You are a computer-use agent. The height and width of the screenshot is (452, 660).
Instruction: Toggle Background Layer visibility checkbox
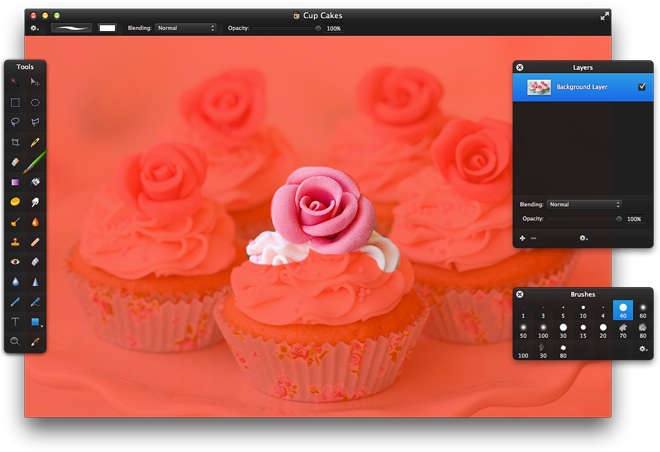641,88
